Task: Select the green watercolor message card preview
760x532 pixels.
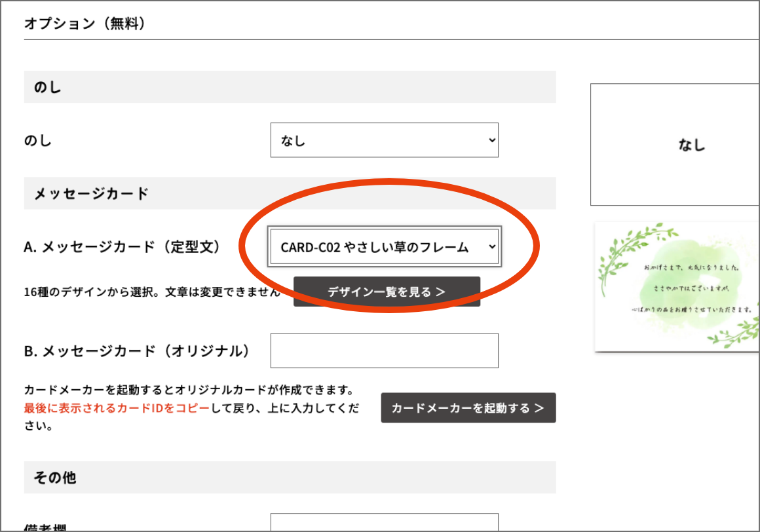Action: (678, 287)
